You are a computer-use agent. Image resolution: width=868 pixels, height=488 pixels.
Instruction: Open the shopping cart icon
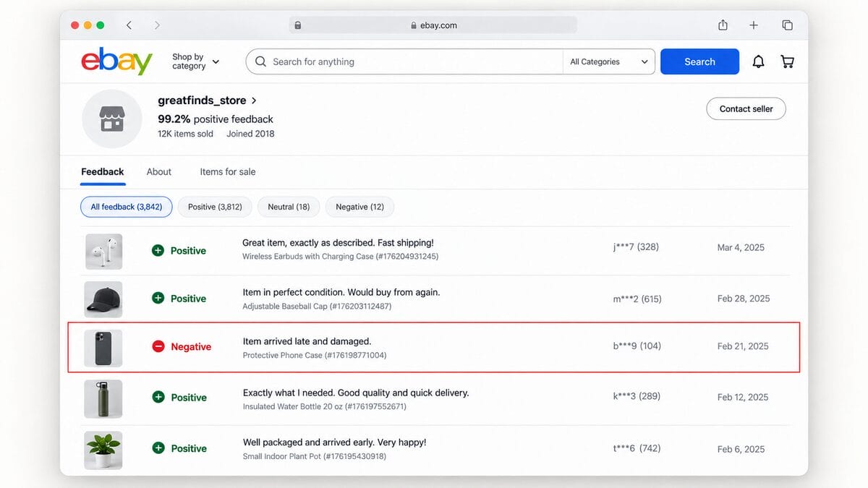787,61
